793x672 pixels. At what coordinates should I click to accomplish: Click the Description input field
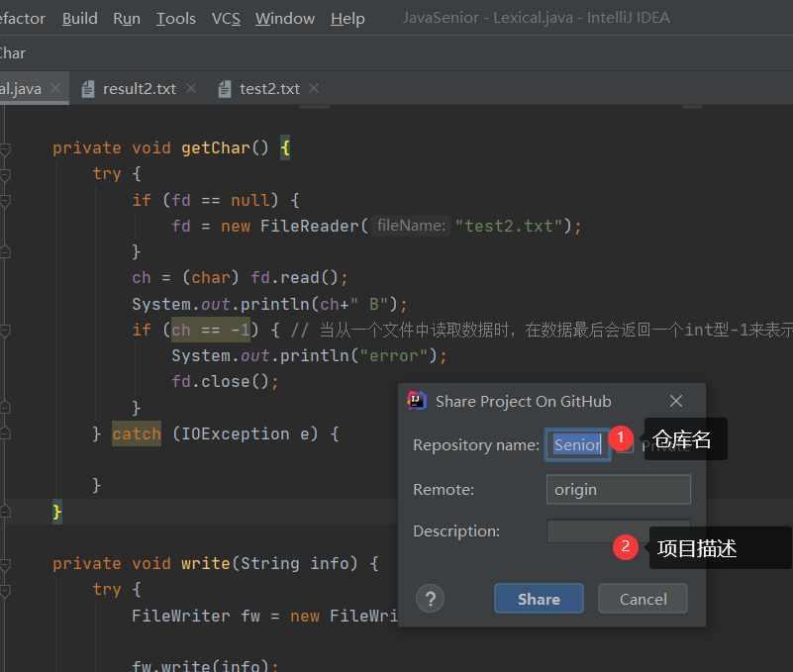point(619,530)
